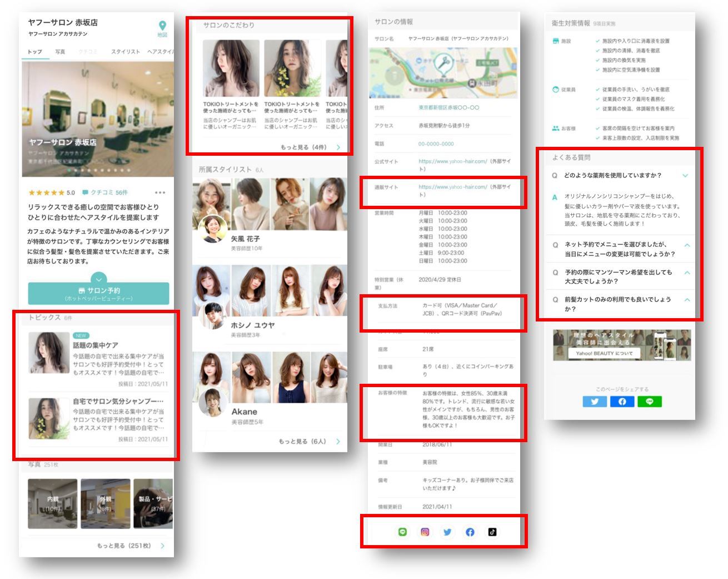Switch to the クチコミ tab
Image resolution: width=728 pixels, height=579 pixels.
coord(88,52)
